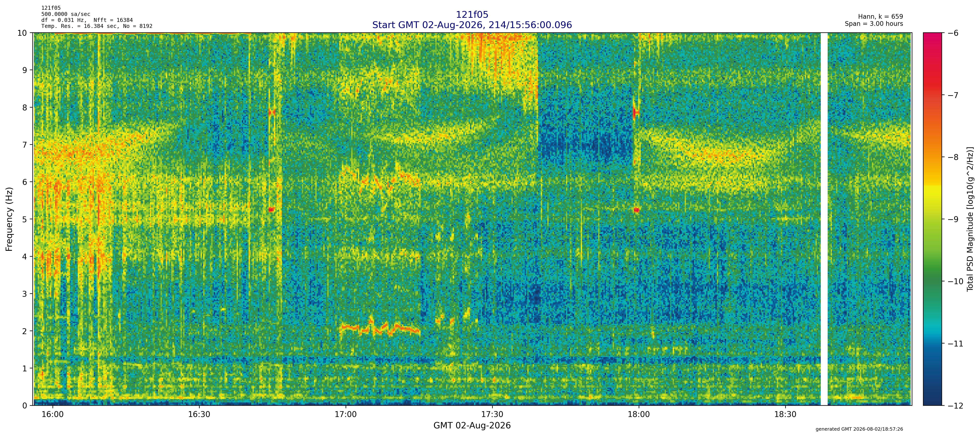Click the "2" frequency axis tick

tap(25, 331)
